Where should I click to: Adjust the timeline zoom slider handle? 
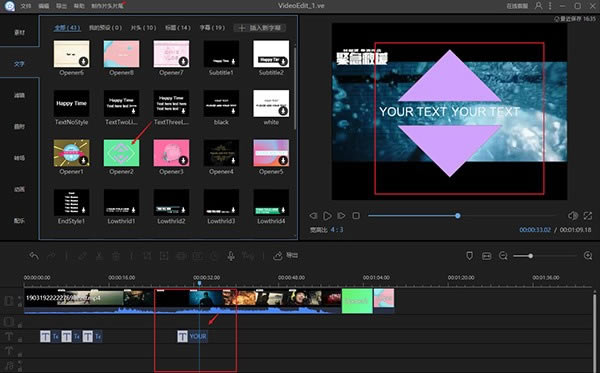click(530, 256)
